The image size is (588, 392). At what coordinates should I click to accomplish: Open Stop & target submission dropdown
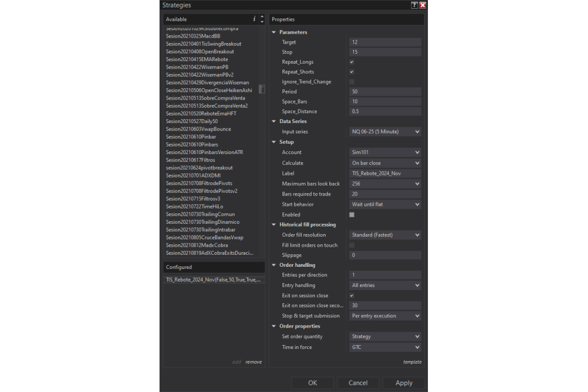click(385, 316)
